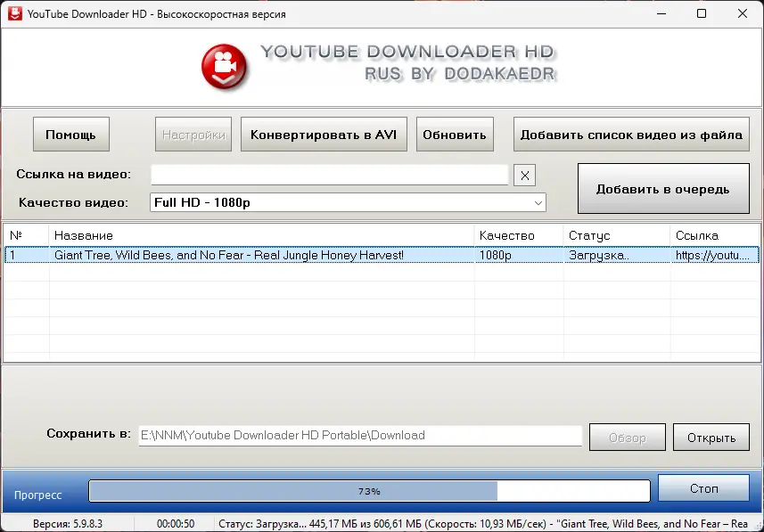
Task: Click the Ссылка на видео label
Action: click(74, 175)
